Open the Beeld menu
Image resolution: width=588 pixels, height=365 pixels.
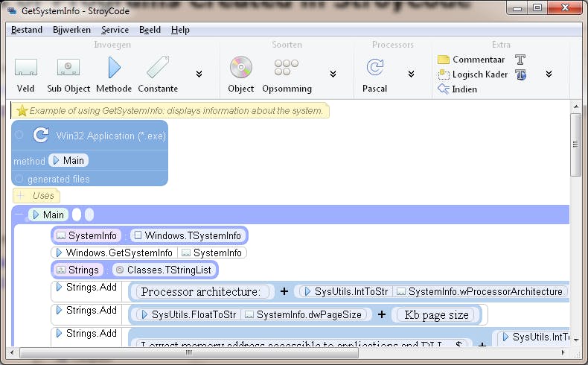tap(150, 30)
